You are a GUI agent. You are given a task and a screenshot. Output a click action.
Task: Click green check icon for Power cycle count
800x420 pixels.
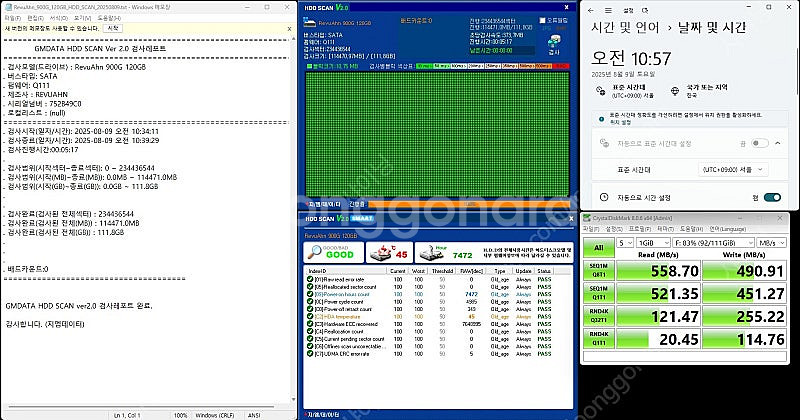coord(310,302)
